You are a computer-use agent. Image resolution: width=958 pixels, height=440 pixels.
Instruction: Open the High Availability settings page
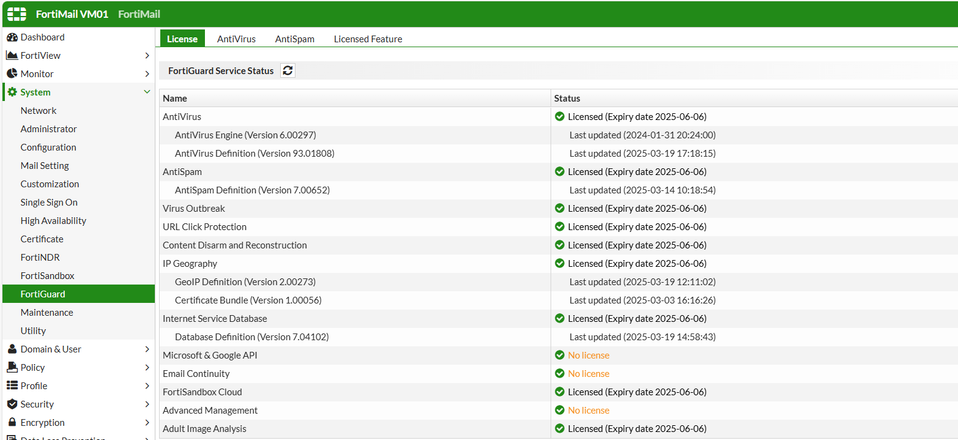click(53, 221)
